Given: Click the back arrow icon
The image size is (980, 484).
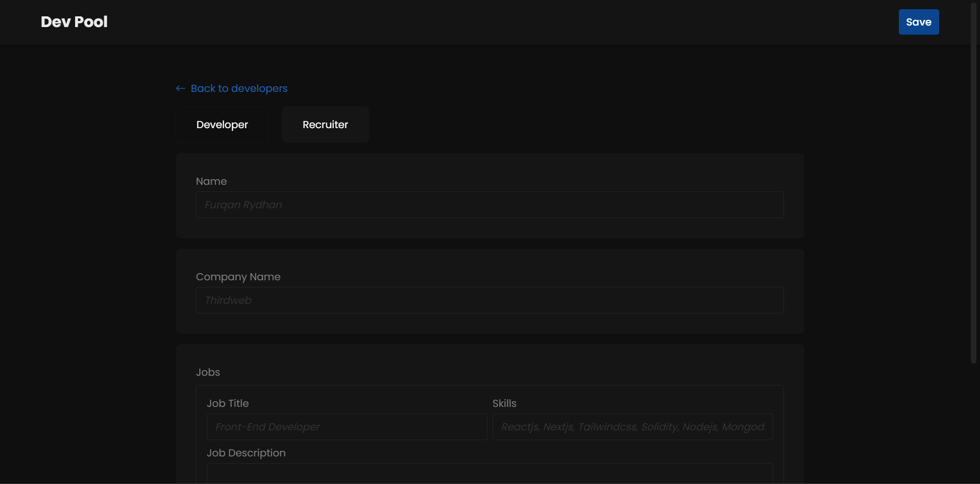Looking at the screenshot, I should click(181, 88).
